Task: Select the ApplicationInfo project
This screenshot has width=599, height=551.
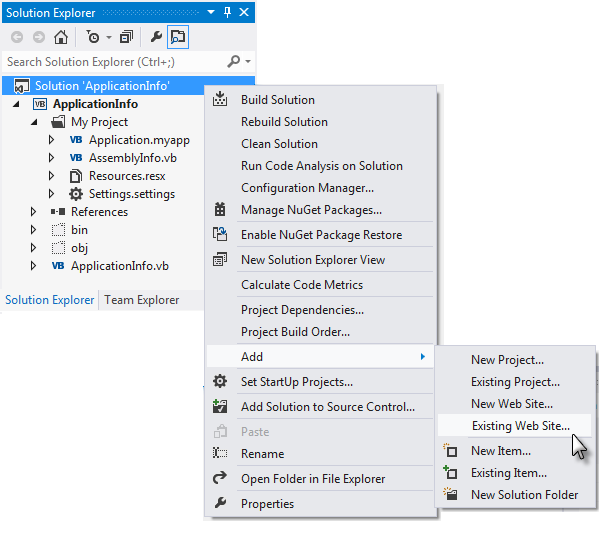Action: coord(96,104)
